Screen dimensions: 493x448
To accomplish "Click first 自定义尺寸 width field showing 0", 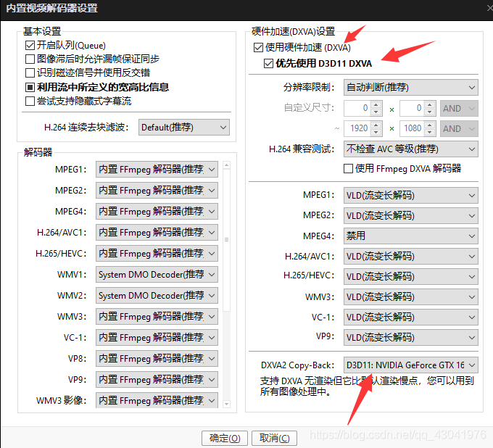I will (x=358, y=108).
